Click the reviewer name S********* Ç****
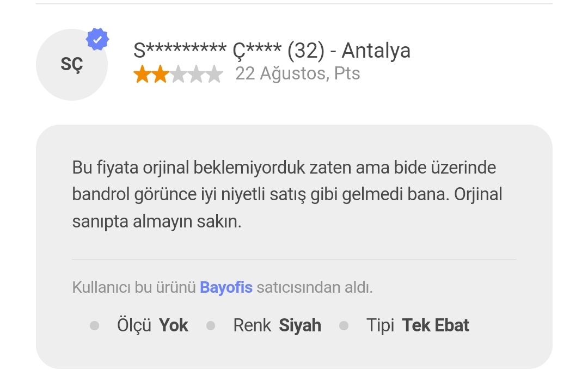The height and width of the screenshot is (370, 588). 207,51
